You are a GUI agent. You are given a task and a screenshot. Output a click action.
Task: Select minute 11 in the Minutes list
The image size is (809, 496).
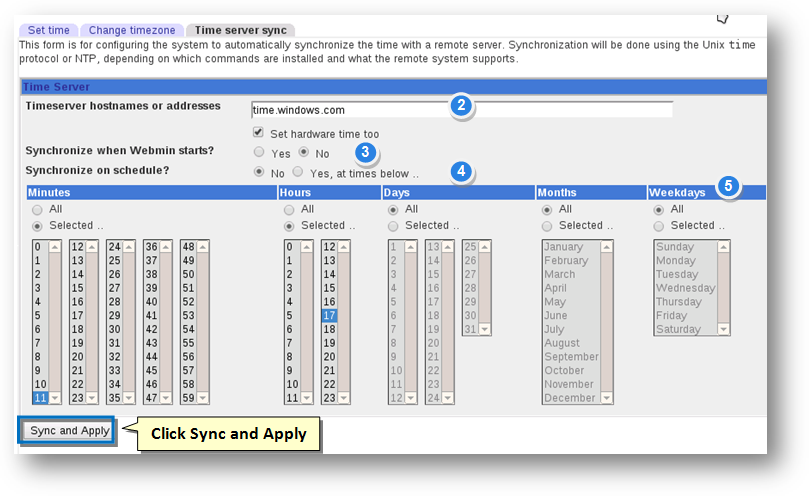coord(40,397)
